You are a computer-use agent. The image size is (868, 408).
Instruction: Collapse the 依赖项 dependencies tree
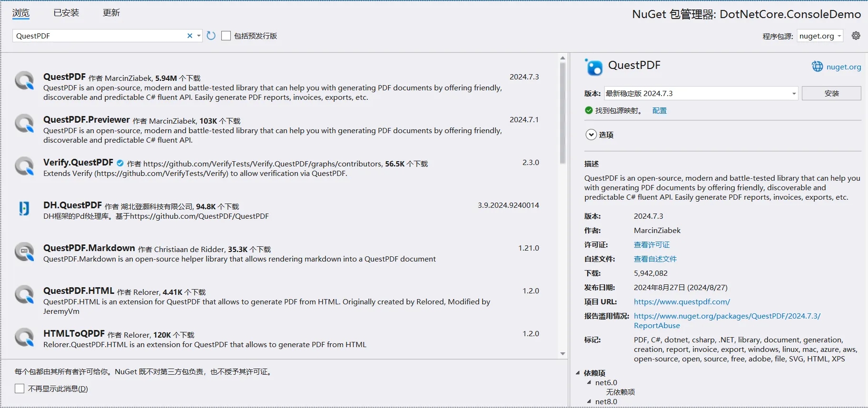[578, 373]
